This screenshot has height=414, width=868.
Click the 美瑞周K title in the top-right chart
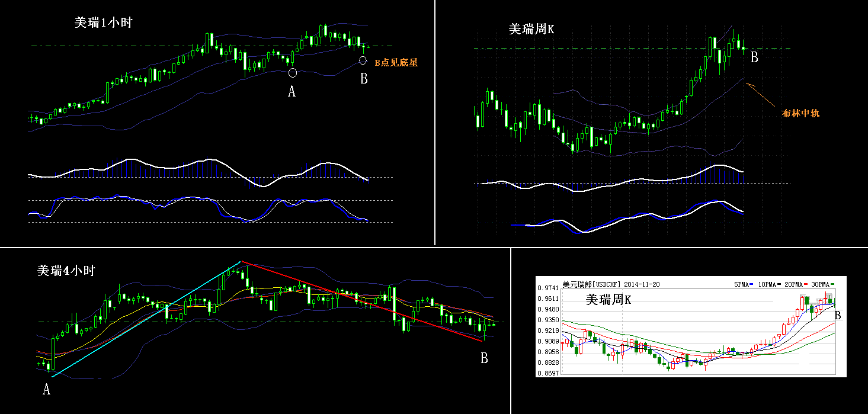pyautogui.click(x=531, y=30)
